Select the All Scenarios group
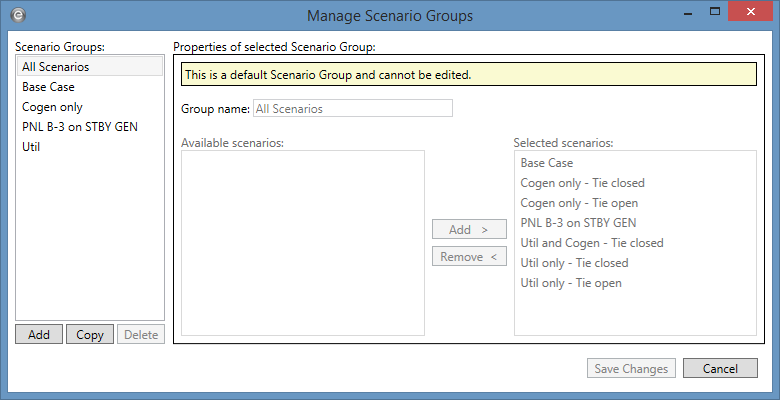The image size is (780, 400). 56,67
